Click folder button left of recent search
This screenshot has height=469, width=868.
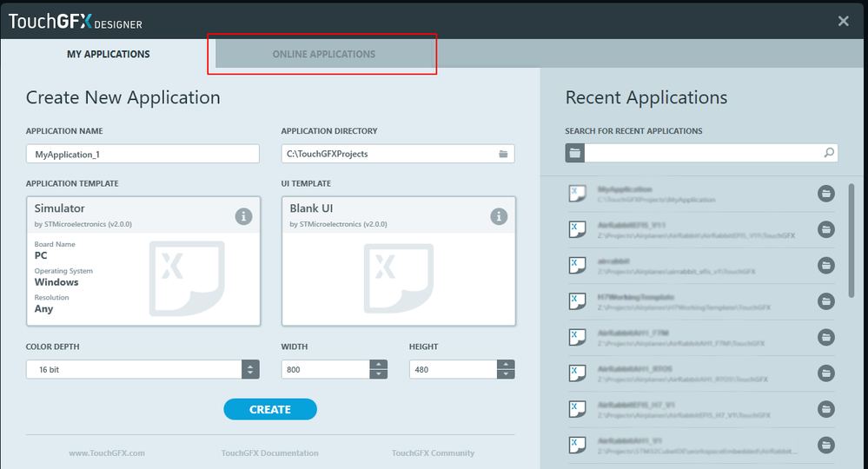[574, 153]
